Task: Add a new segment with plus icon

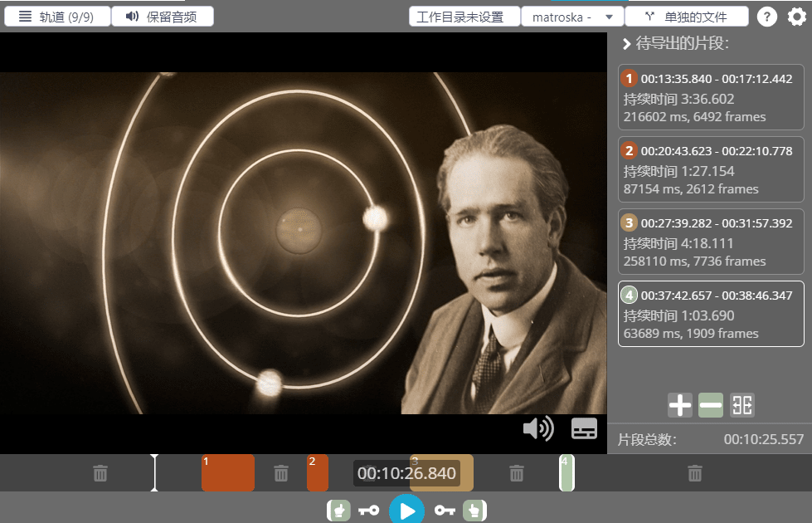Action: [679, 405]
